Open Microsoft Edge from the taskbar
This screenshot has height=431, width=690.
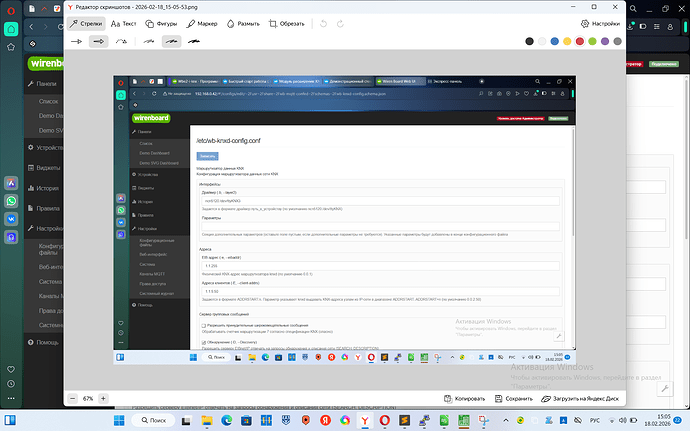[227, 420]
